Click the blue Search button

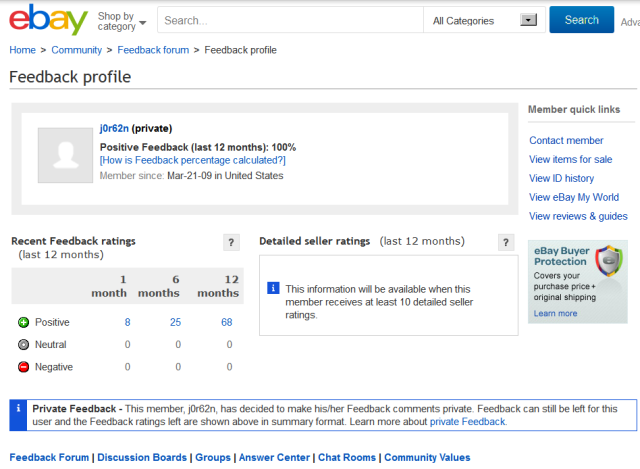coord(581,20)
